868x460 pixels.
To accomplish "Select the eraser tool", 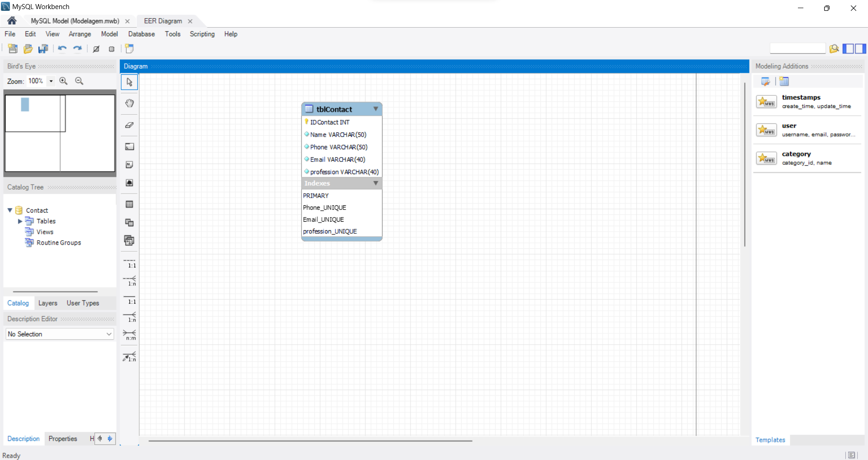I will click(x=129, y=125).
